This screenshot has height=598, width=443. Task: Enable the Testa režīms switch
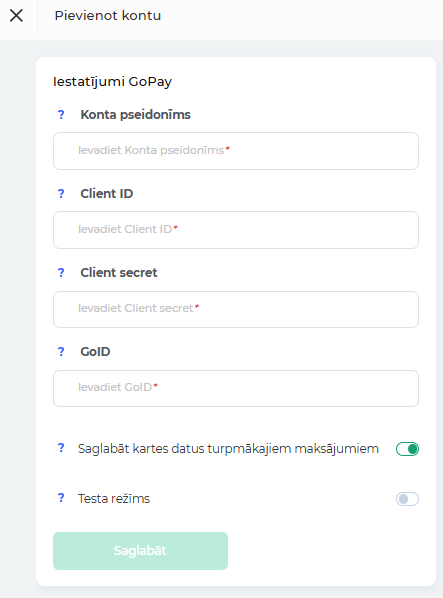tap(407, 499)
